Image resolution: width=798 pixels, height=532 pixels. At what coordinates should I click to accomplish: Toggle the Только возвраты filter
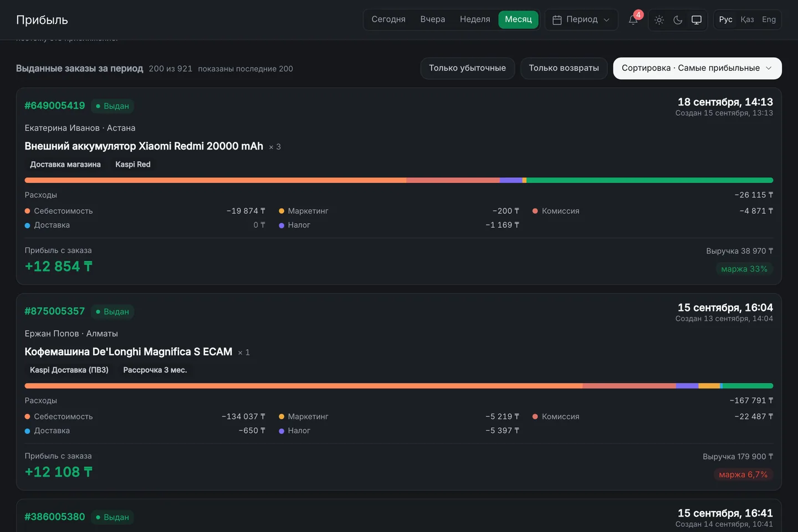click(564, 68)
